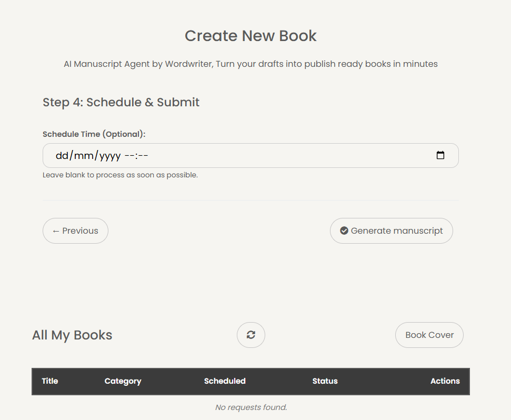511x420 pixels.
Task: Open the calendar picker in Schedule Time field
Action: pyautogui.click(x=440, y=155)
